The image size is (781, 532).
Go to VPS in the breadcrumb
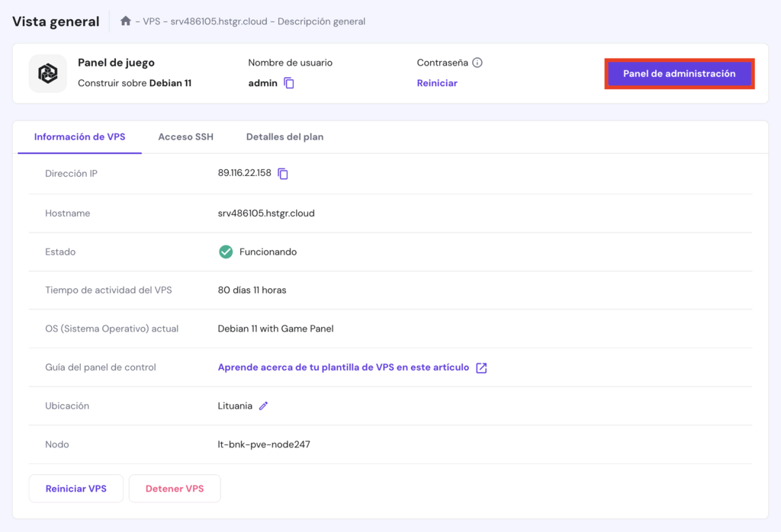click(151, 21)
